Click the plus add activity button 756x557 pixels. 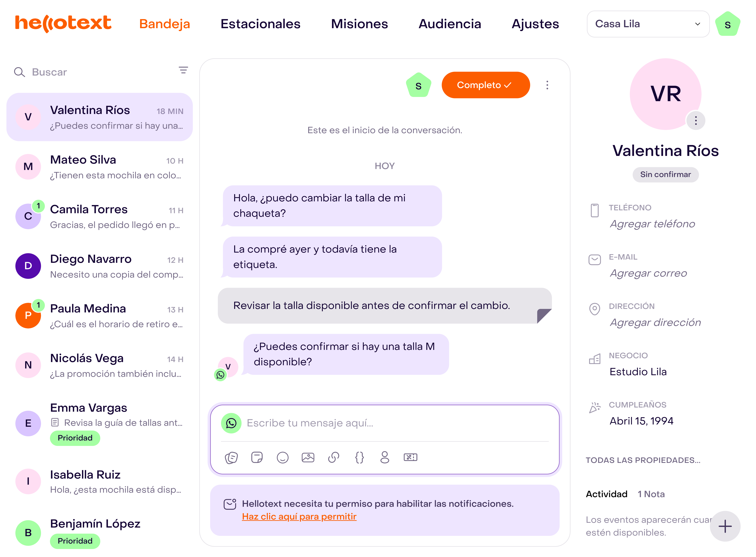[725, 526]
